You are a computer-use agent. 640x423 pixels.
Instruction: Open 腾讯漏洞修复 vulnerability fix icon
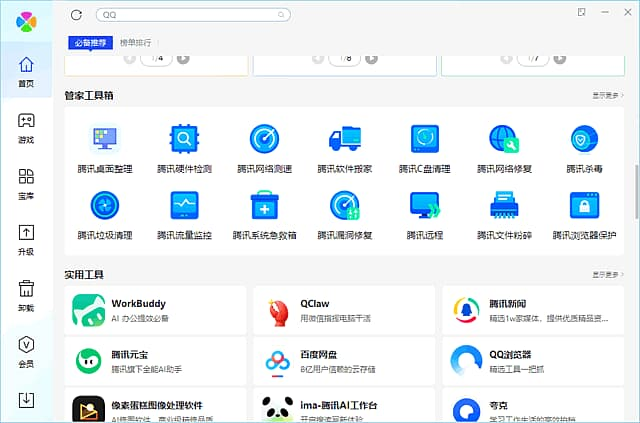tap(345, 205)
